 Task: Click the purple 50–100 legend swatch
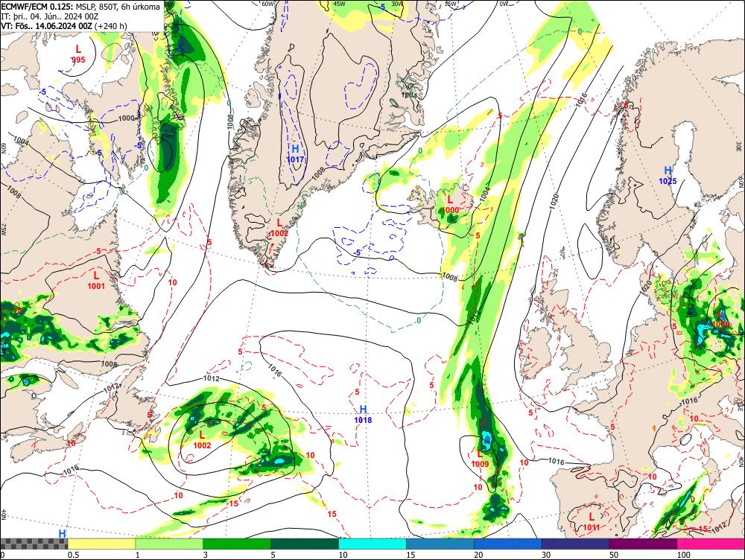coord(644,544)
